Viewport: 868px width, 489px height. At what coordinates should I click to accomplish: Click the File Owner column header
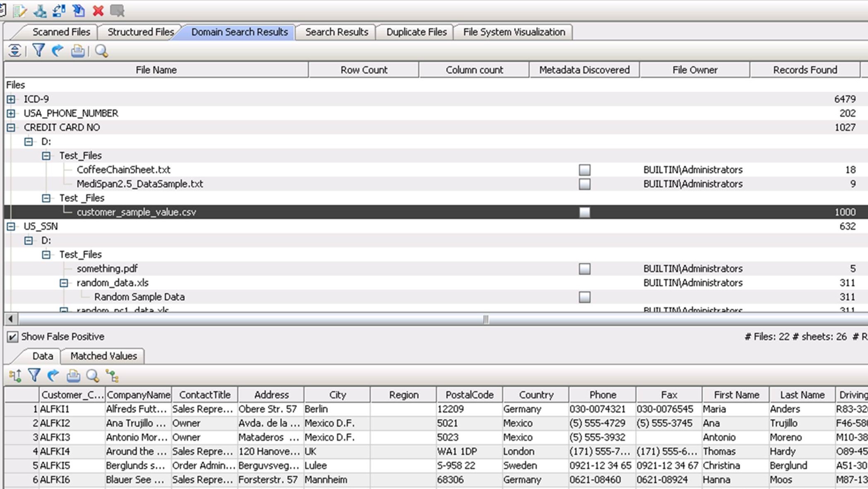coord(694,70)
